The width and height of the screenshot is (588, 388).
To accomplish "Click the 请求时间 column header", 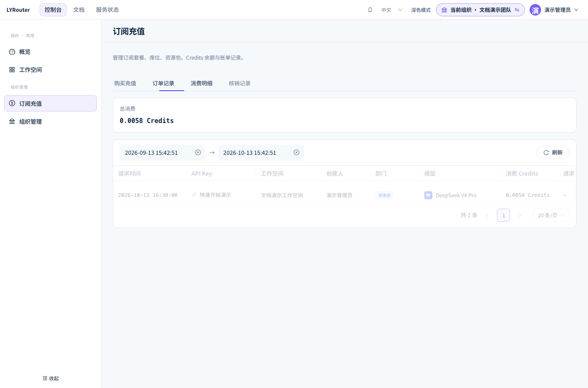I will click(129, 174).
